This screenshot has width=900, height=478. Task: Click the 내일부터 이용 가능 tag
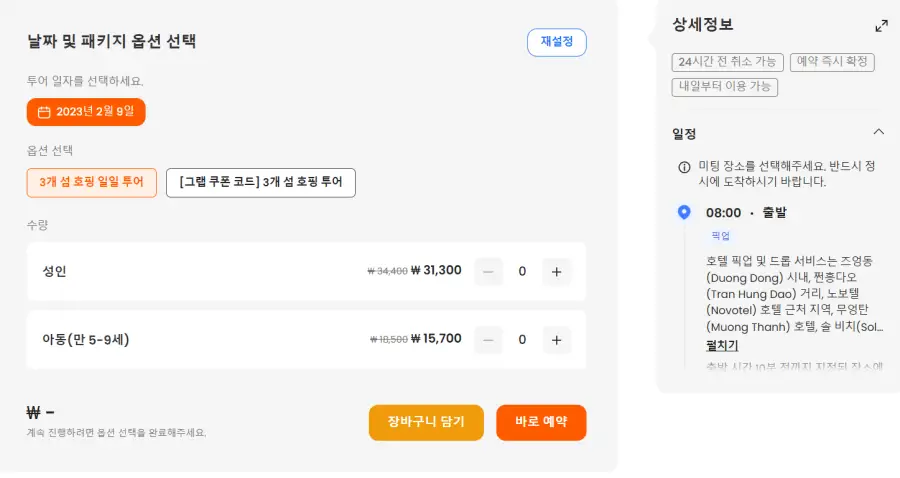[725, 87]
